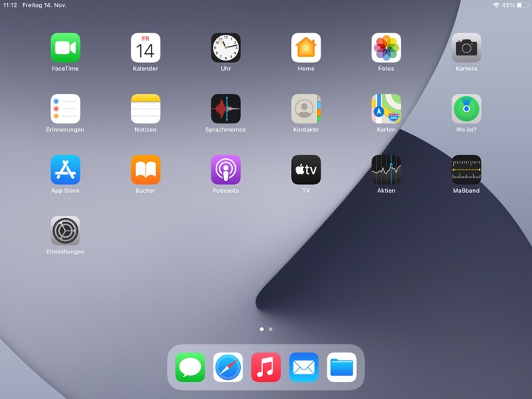Tap the 11:12 time in status bar
Viewport: 532px width, 399px height.
point(10,5)
